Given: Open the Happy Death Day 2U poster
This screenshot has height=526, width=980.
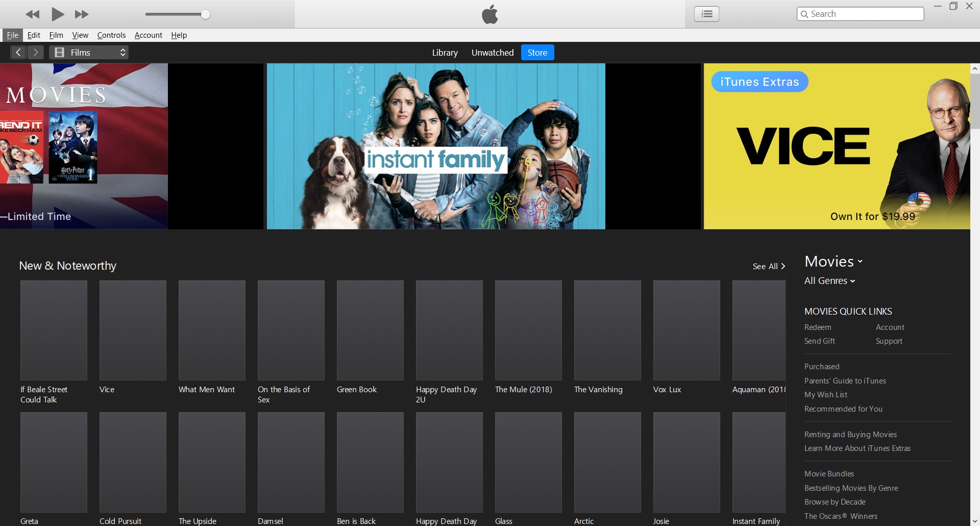Looking at the screenshot, I should click(449, 330).
